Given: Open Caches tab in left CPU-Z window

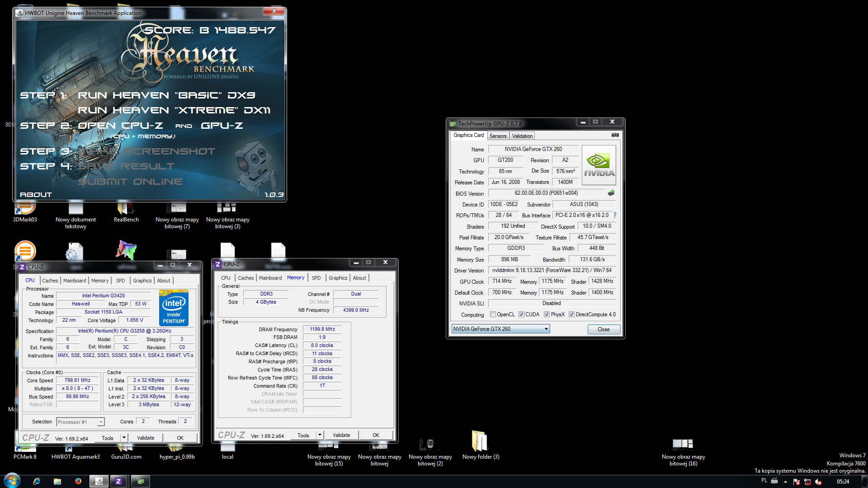Looking at the screenshot, I should pos(50,281).
